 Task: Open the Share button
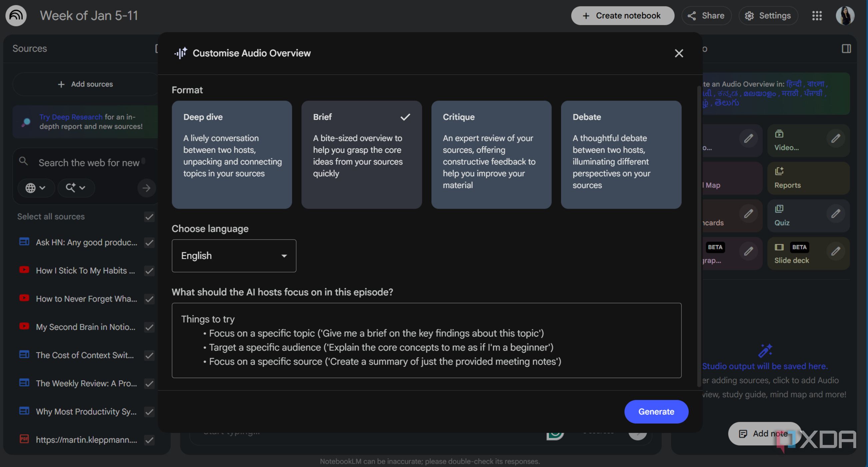click(706, 15)
